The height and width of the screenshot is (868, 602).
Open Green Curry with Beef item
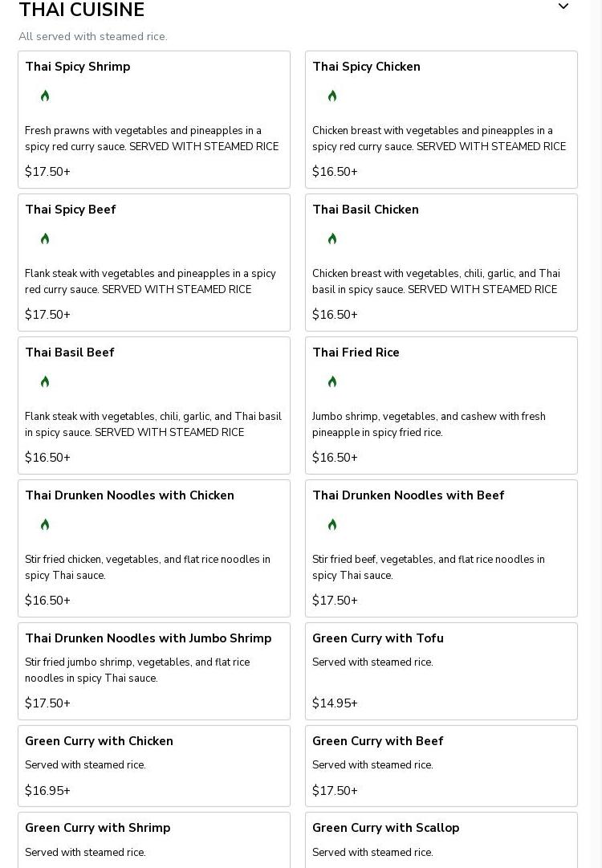click(441, 765)
